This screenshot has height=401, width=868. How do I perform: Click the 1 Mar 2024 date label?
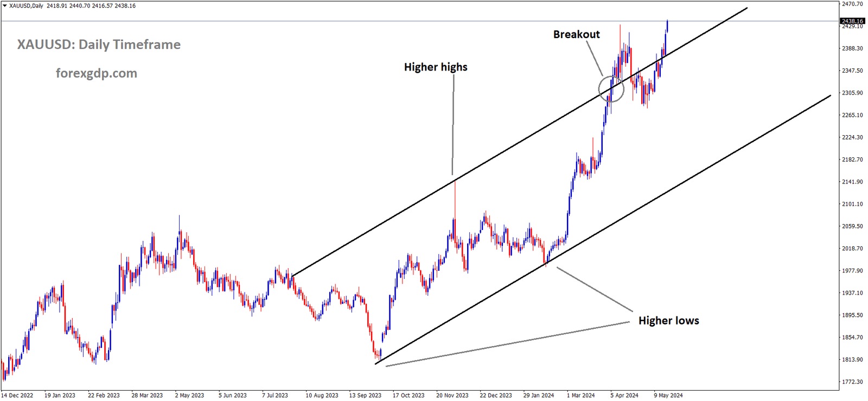[581, 396]
